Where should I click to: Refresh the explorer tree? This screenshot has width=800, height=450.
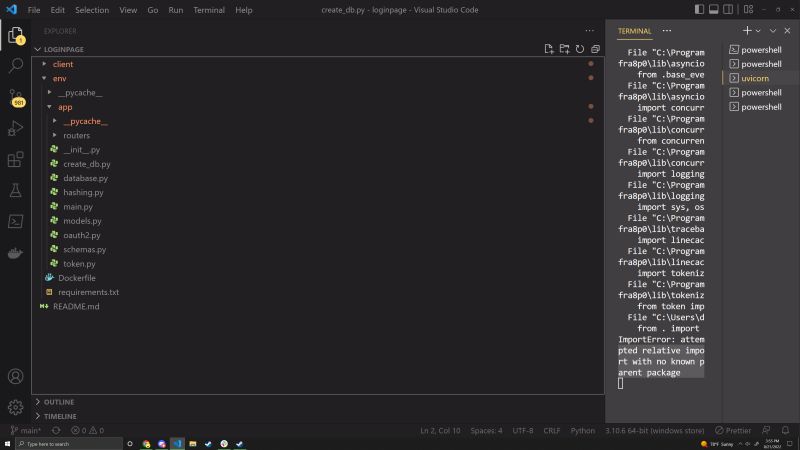(x=580, y=49)
